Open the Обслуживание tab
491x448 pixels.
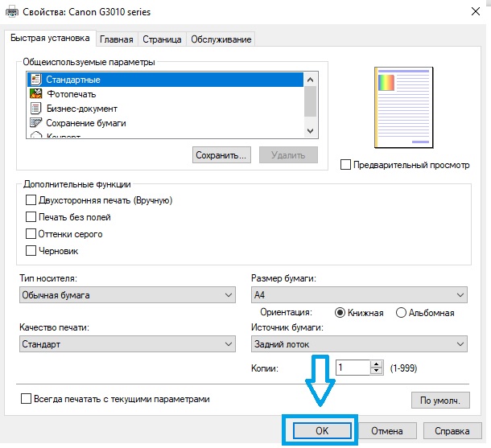click(x=221, y=39)
